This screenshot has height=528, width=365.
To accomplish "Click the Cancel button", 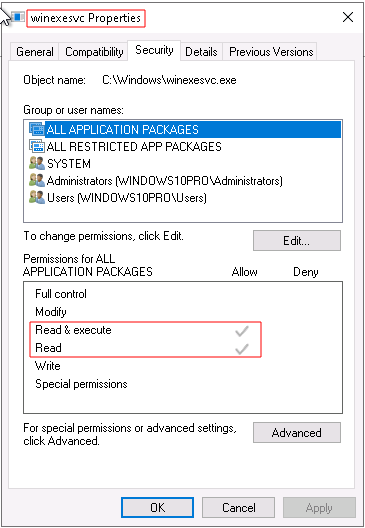I will click(238, 507).
